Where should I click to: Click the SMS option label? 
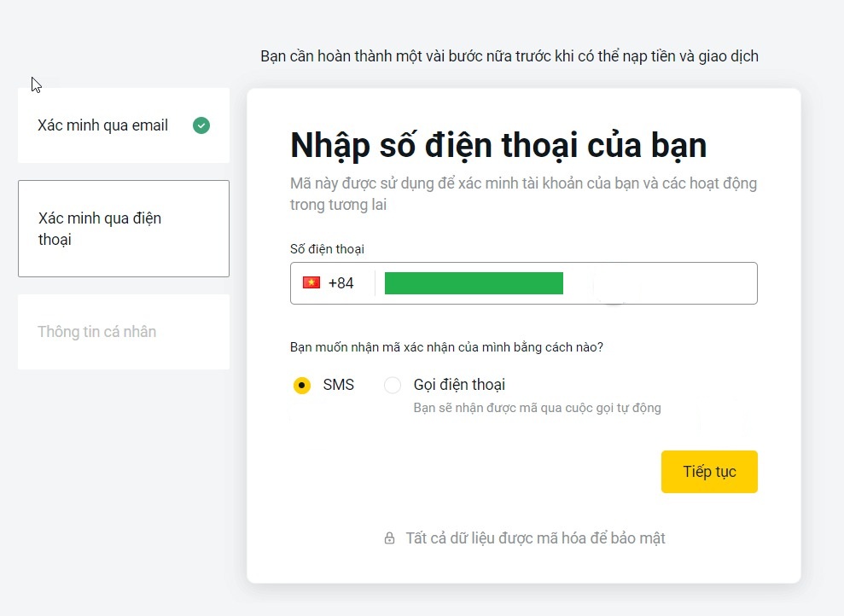[x=338, y=385]
